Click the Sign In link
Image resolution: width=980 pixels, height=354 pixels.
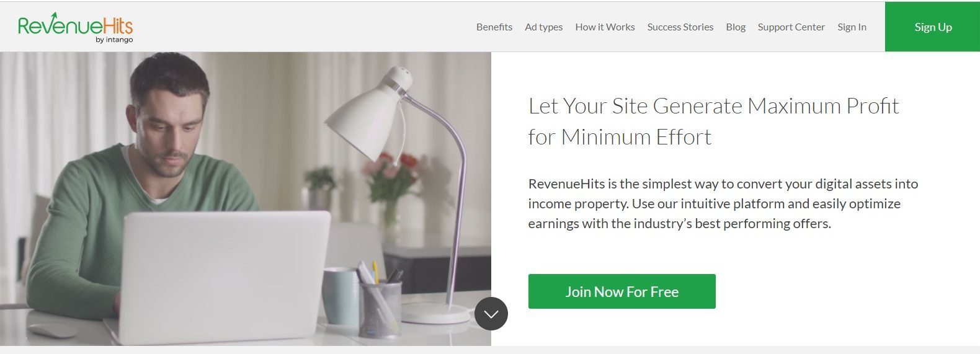tap(852, 27)
